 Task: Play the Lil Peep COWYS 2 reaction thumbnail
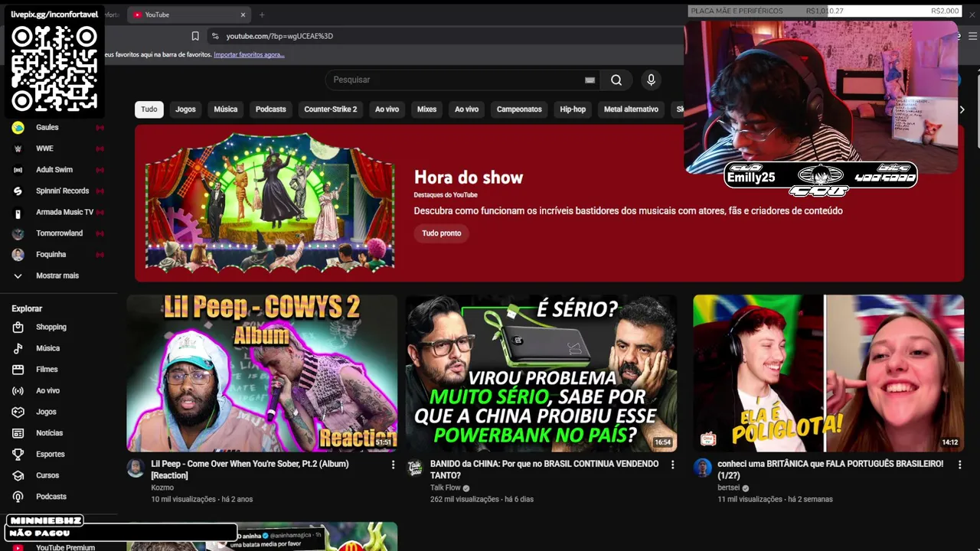click(262, 373)
